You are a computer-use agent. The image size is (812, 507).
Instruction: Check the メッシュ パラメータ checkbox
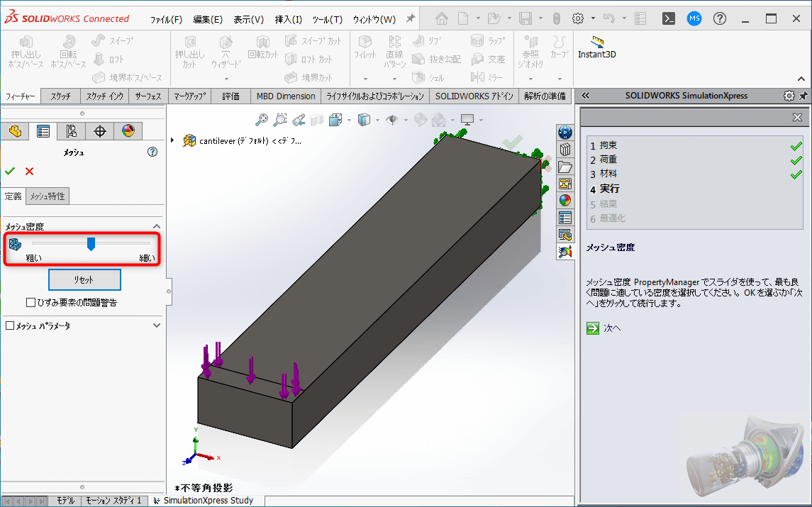click(x=9, y=325)
